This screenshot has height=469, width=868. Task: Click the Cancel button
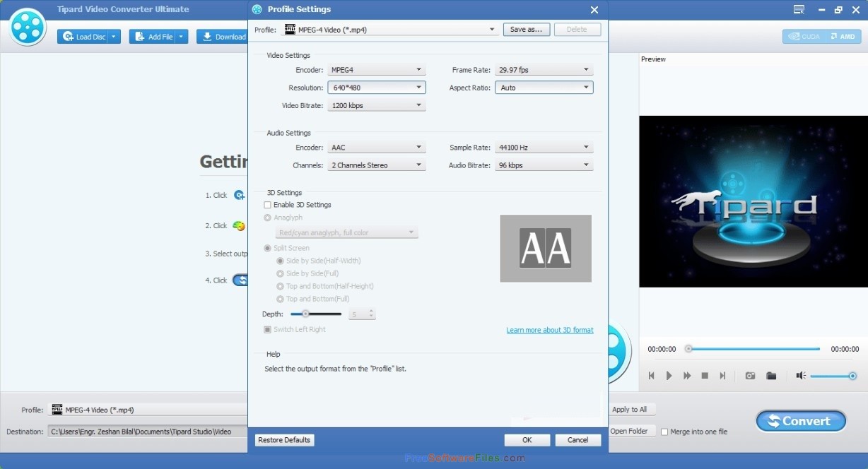coord(577,440)
